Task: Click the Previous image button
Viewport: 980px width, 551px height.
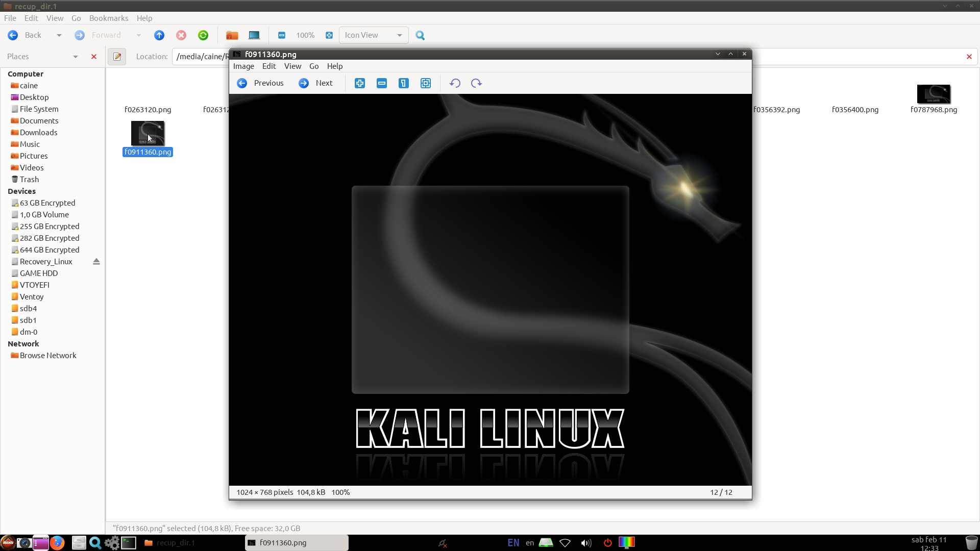Action: click(x=260, y=83)
